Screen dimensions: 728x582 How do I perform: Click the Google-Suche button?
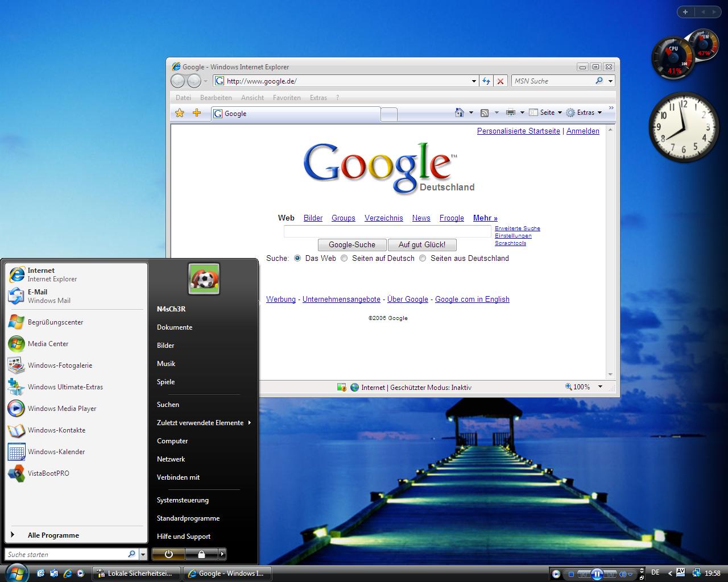(x=352, y=245)
